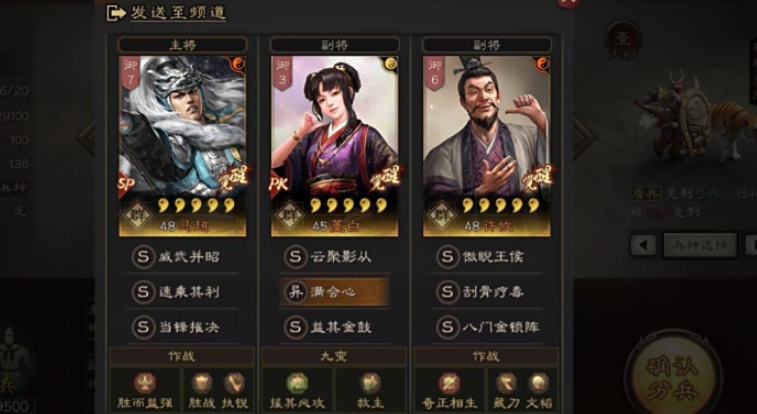
Task: Click the round 确认分兵 button
Action: pyautogui.click(x=673, y=380)
